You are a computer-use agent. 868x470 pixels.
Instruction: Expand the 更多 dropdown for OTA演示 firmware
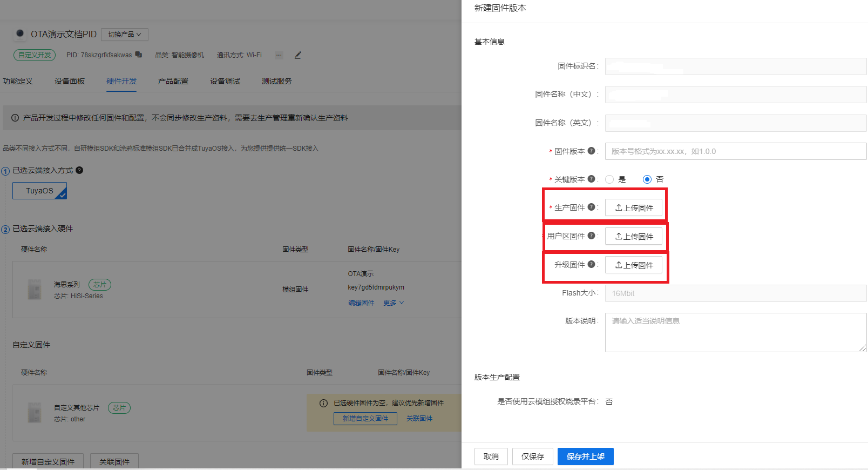tap(394, 303)
